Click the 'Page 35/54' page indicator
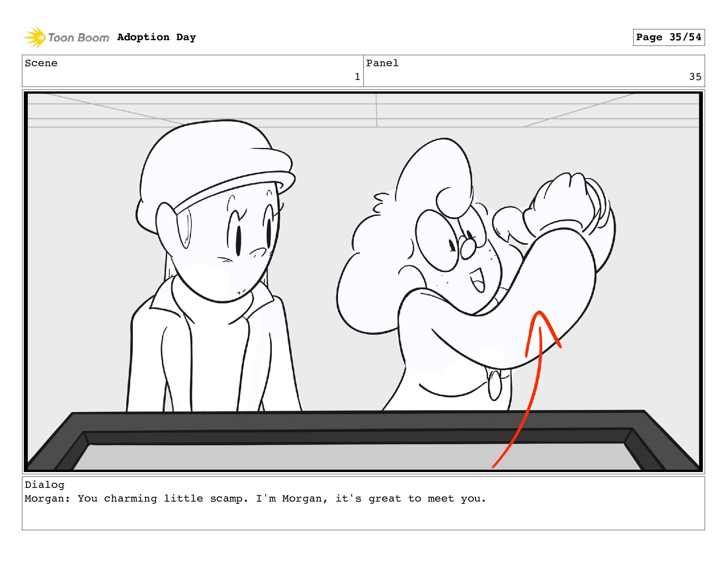The width and height of the screenshot is (728, 563). [668, 37]
